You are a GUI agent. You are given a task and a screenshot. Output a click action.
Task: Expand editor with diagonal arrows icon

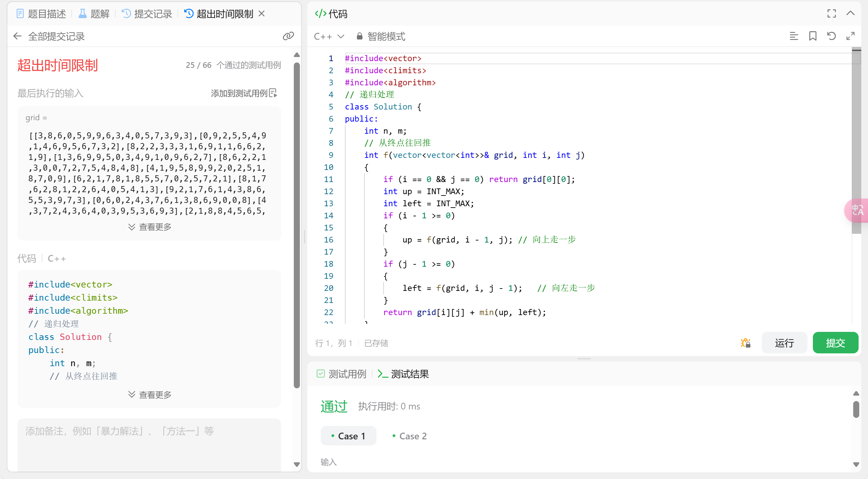[850, 36]
